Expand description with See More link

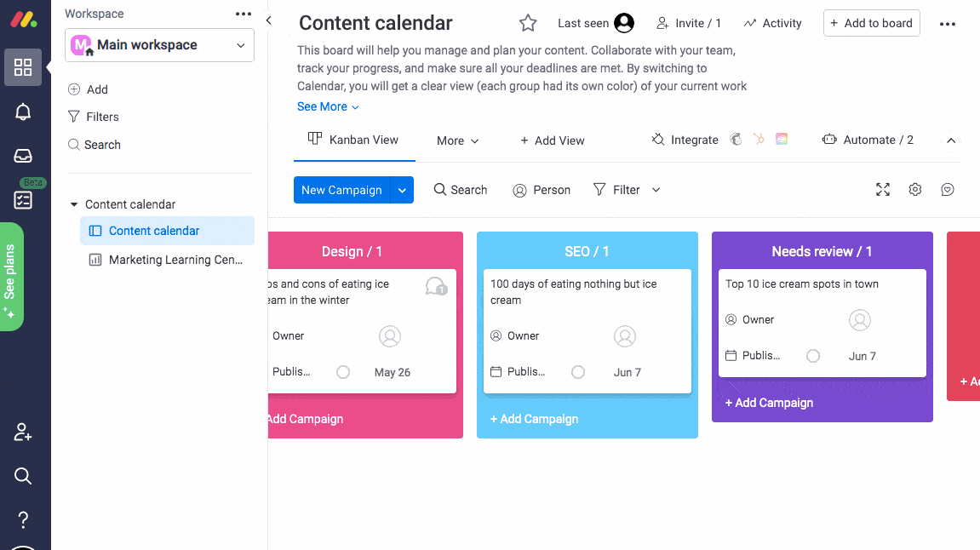[328, 106]
